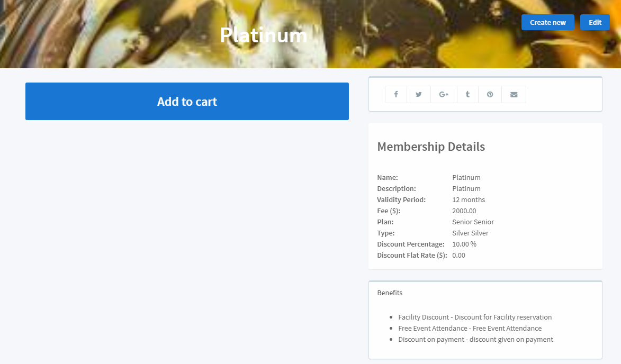Select the Free Event Attendance benefit
621x364 pixels.
(x=470, y=329)
